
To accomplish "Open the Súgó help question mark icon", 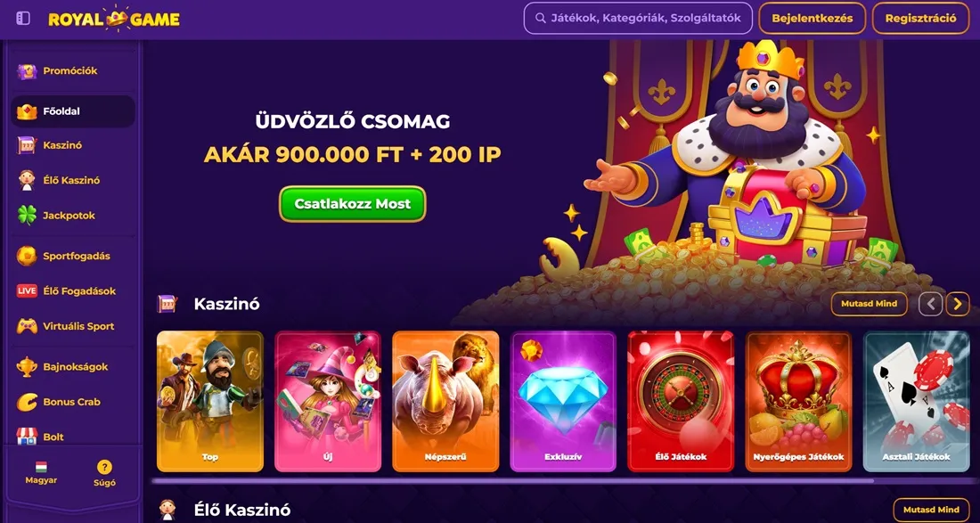I will pyautogui.click(x=104, y=467).
